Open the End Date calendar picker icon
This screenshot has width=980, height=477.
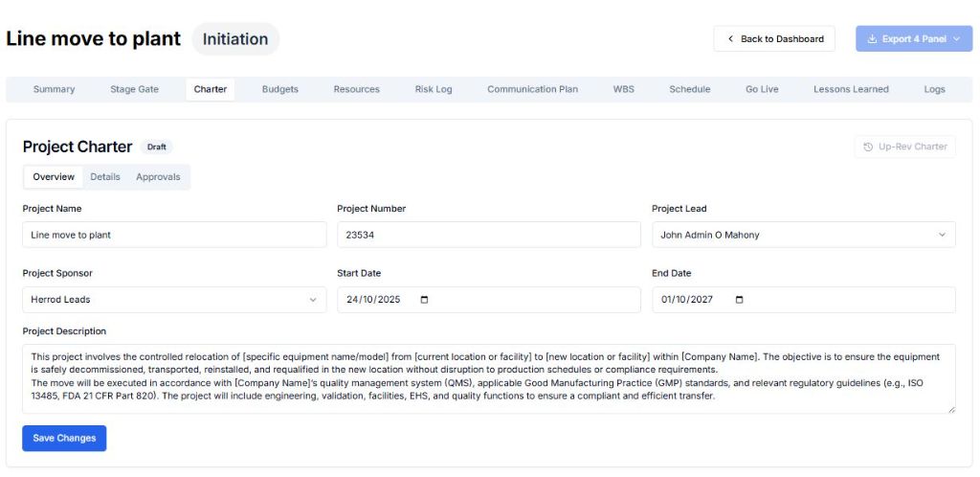[740, 300]
